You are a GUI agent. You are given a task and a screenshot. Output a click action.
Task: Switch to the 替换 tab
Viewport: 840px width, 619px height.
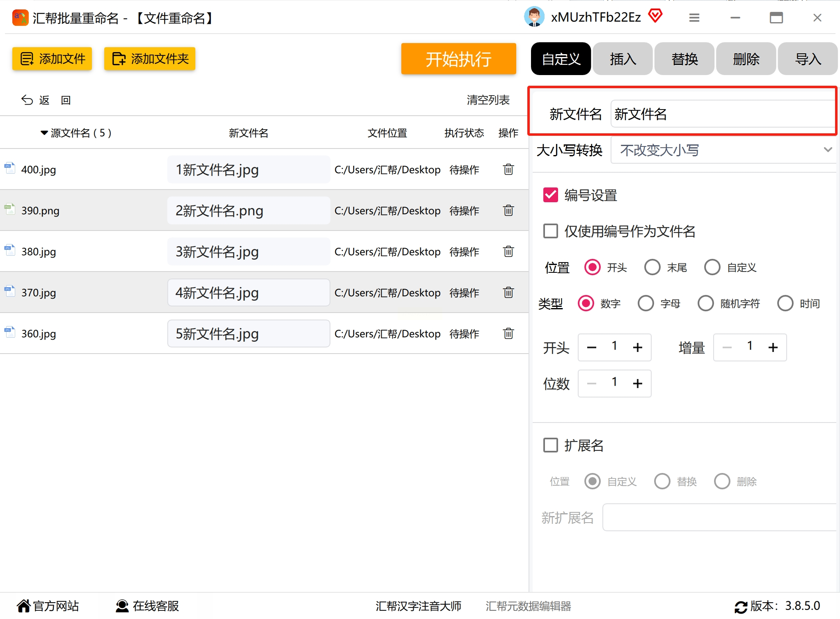pyautogui.click(x=684, y=59)
